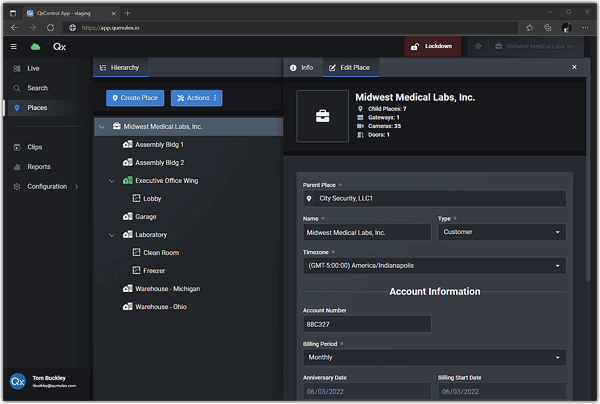The height and width of the screenshot is (404, 600).
Task: Click the Laboratory building icon
Action: pos(127,235)
